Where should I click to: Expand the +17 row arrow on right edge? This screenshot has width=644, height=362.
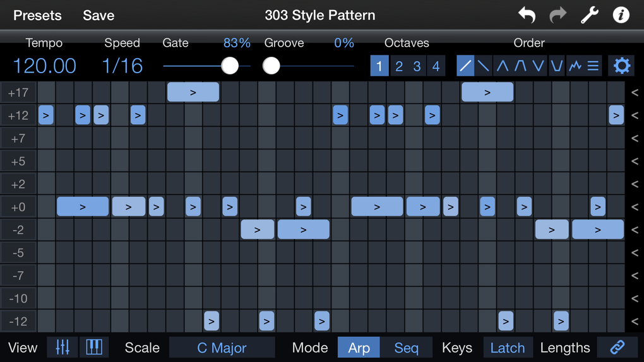pyautogui.click(x=635, y=92)
